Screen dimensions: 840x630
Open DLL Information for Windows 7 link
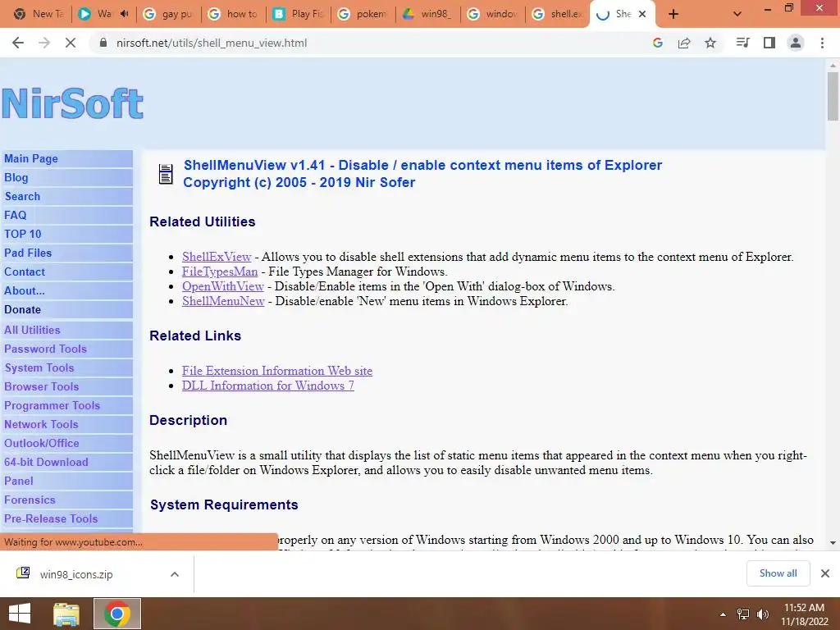click(268, 386)
